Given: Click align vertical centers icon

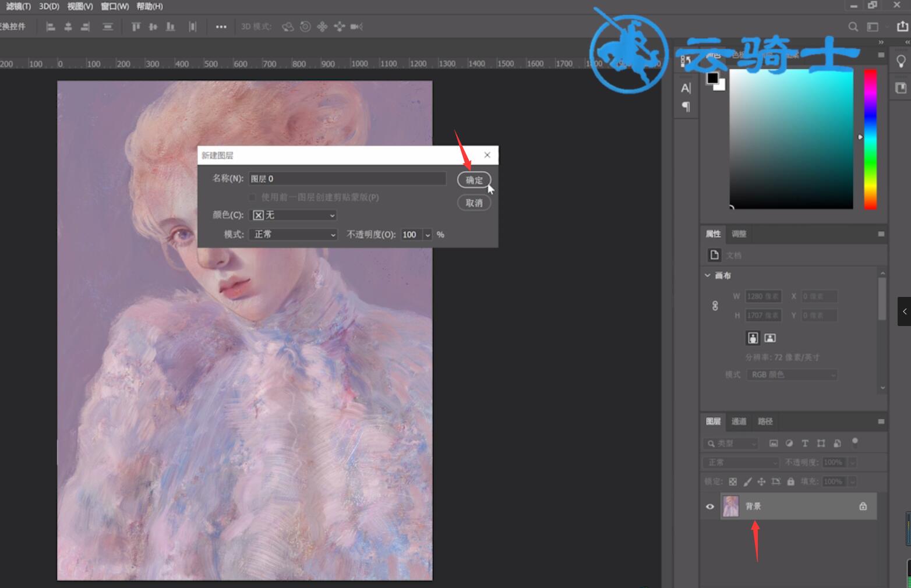Looking at the screenshot, I should pos(153,27).
